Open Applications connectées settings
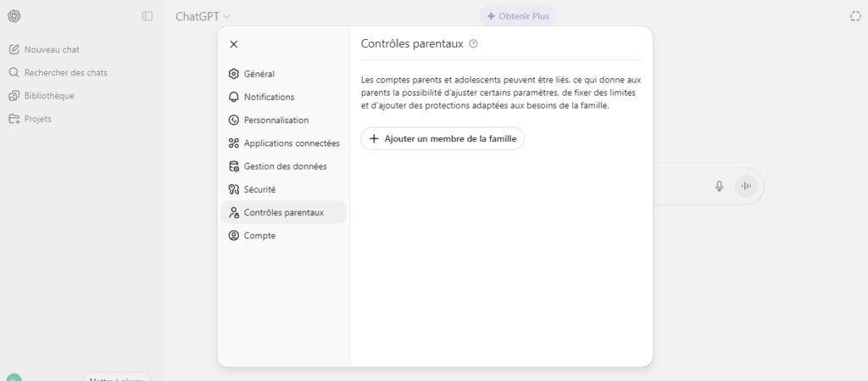This screenshot has height=381, width=868. (x=291, y=143)
